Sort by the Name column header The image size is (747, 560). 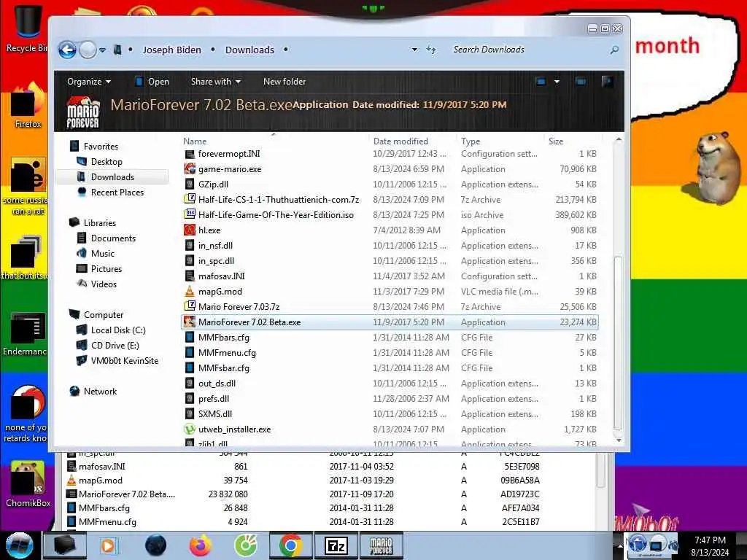click(195, 141)
